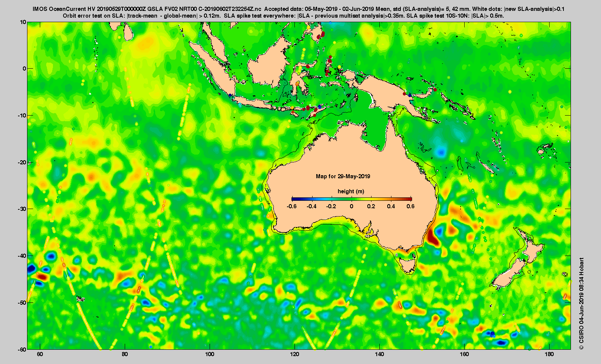This screenshot has width=601, height=364.
Task: Click the 60 longitude axis label
Action: 40,354
